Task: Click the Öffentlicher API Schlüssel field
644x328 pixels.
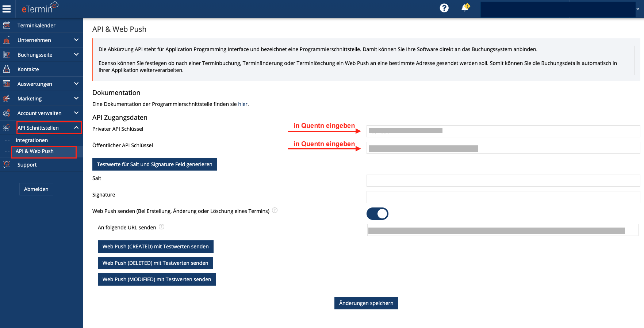Action: pyautogui.click(x=503, y=148)
